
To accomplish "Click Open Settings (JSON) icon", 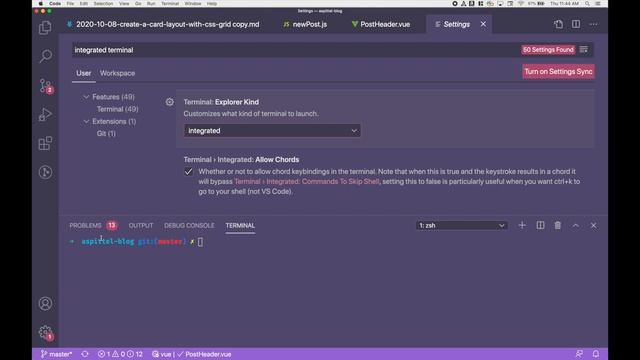I will click(558, 24).
